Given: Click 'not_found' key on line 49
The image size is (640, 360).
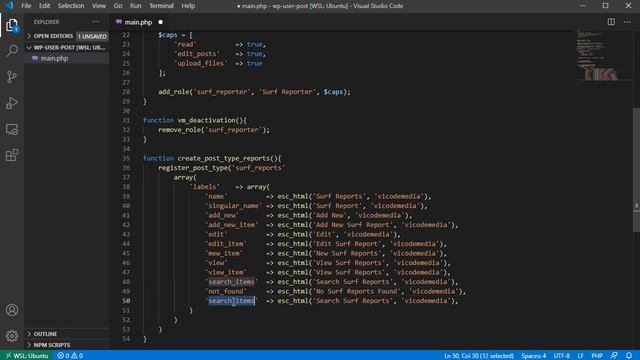Looking at the screenshot, I should (226, 291).
